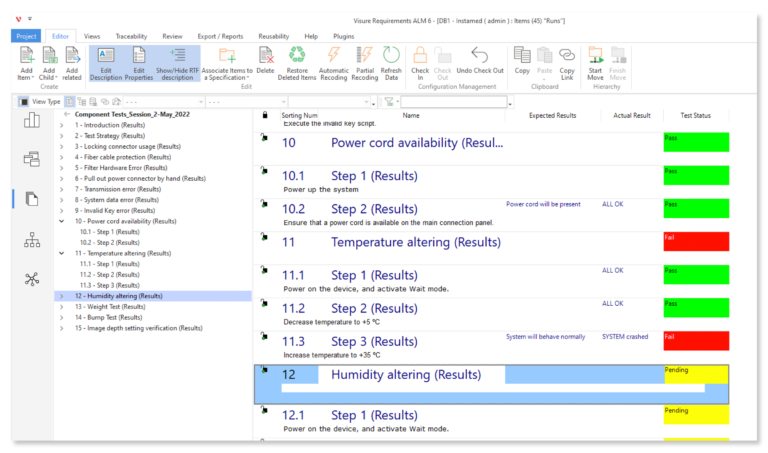Open the Export / Reports tab
Image resolution: width=768 pixels, height=453 pixels.
220,36
